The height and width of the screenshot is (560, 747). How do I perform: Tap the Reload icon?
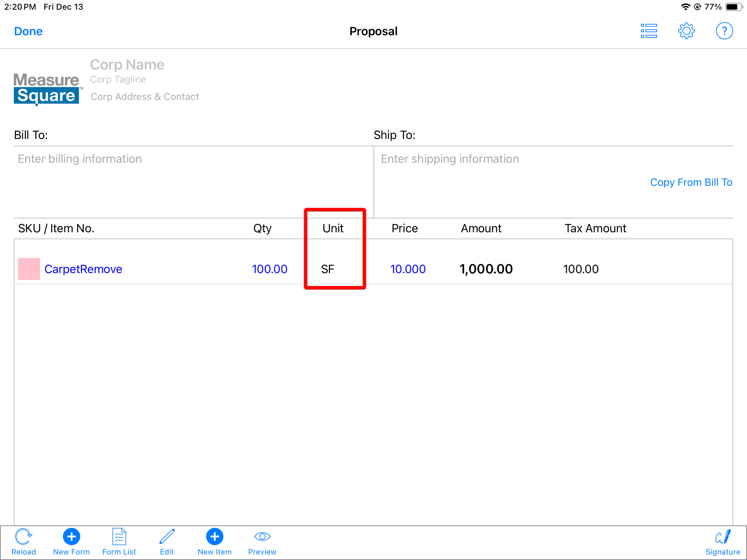(24, 538)
